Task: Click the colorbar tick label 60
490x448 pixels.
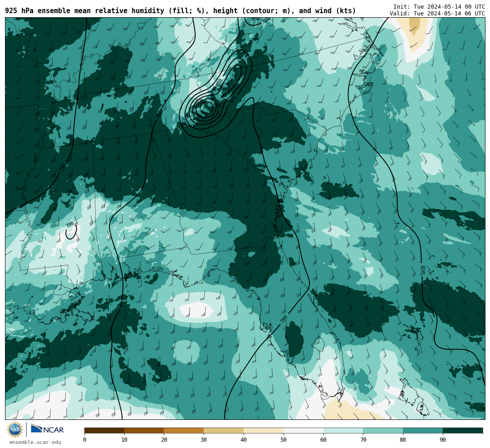Action: pyautogui.click(x=323, y=440)
